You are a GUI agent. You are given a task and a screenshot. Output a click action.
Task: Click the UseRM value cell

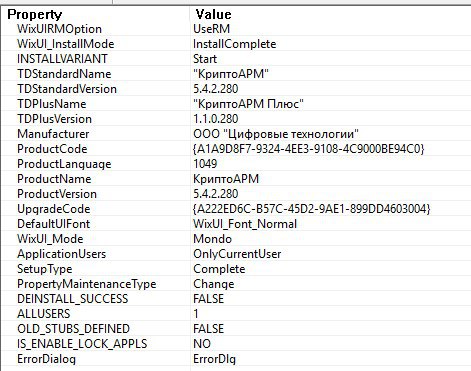[212, 29]
